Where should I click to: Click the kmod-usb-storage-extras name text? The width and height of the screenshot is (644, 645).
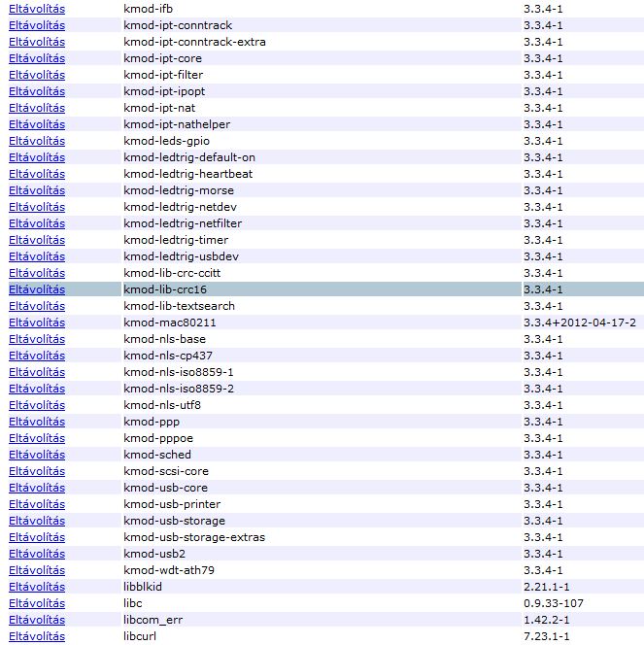pos(194,537)
